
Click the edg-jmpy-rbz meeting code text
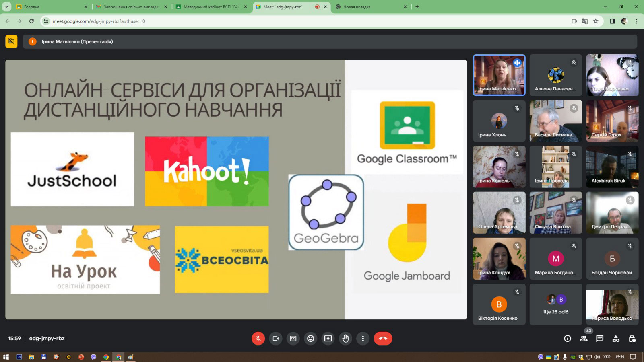[47, 339]
